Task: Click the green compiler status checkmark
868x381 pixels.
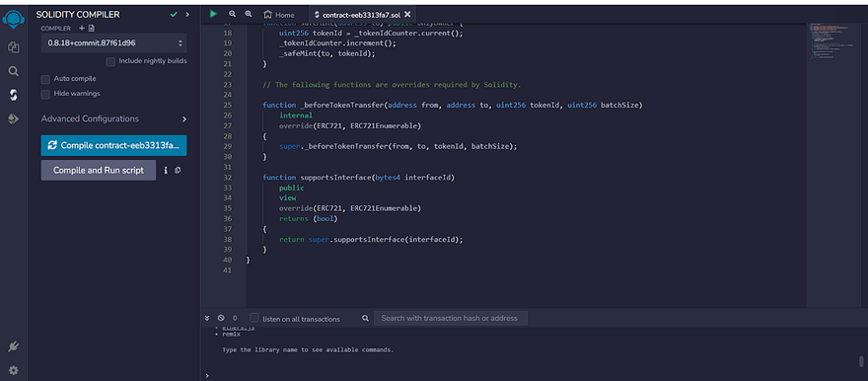Action: pyautogui.click(x=174, y=15)
